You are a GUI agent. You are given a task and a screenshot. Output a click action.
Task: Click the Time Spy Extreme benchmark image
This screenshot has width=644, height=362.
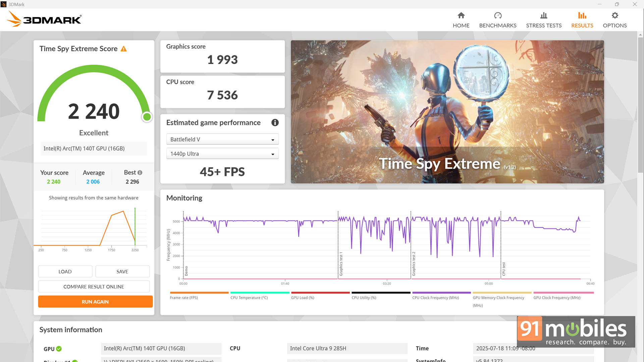[447, 112]
